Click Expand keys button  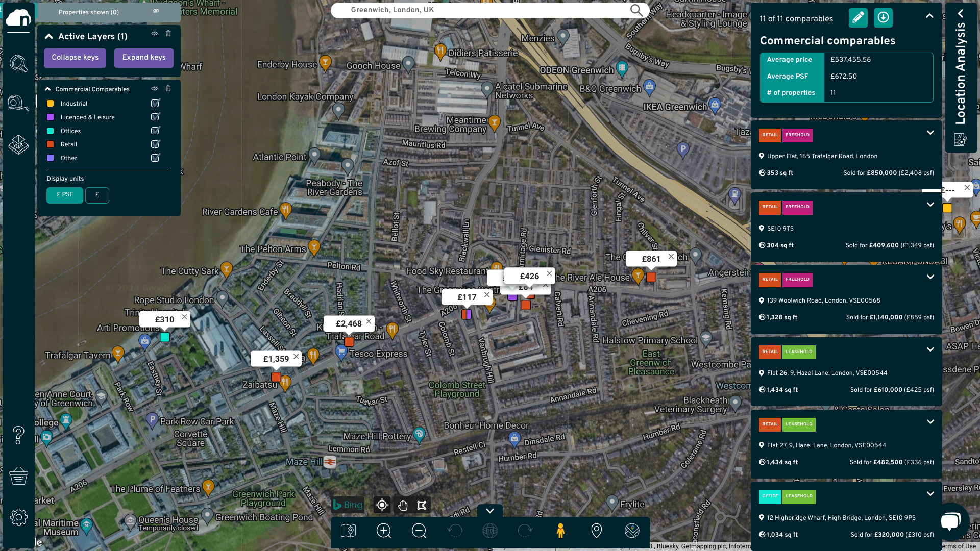pyautogui.click(x=144, y=57)
